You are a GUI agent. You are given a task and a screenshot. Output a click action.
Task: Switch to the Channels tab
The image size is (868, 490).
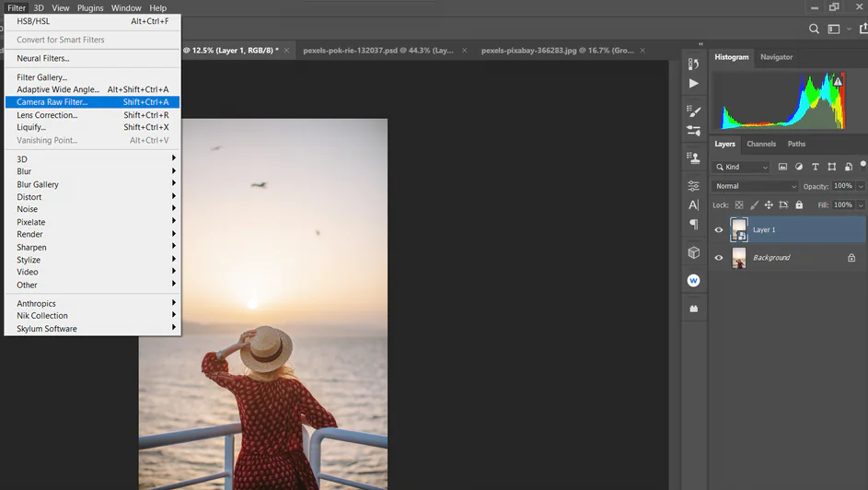point(761,144)
